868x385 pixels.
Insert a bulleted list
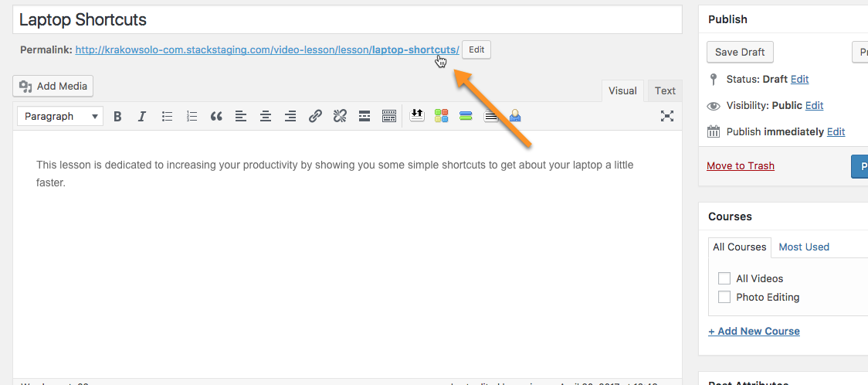click(167, 116)
